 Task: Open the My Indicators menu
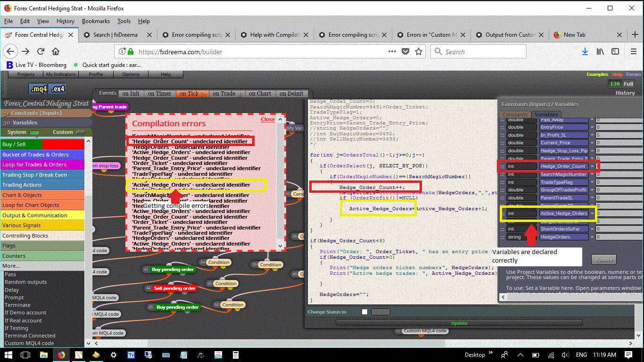[x=60, y=74]
